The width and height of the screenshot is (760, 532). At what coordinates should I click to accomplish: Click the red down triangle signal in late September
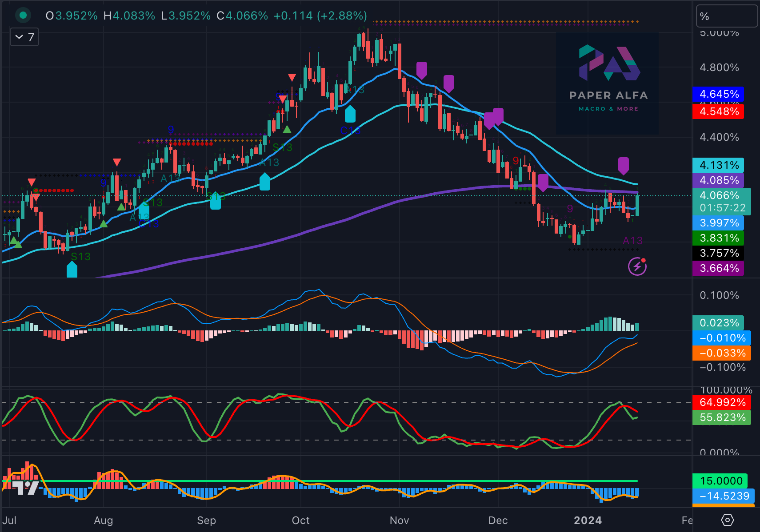pos(292,77)
